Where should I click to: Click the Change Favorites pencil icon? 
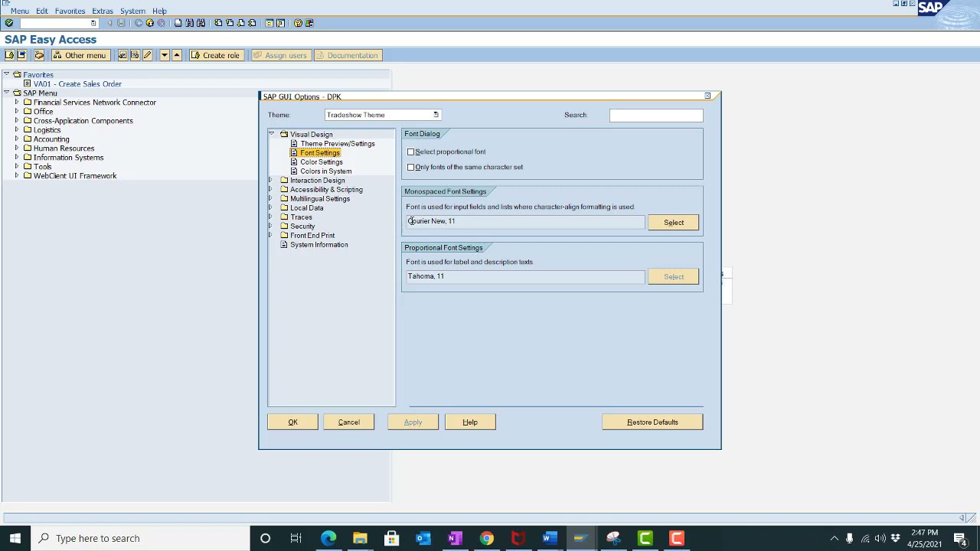click(147, 55)
